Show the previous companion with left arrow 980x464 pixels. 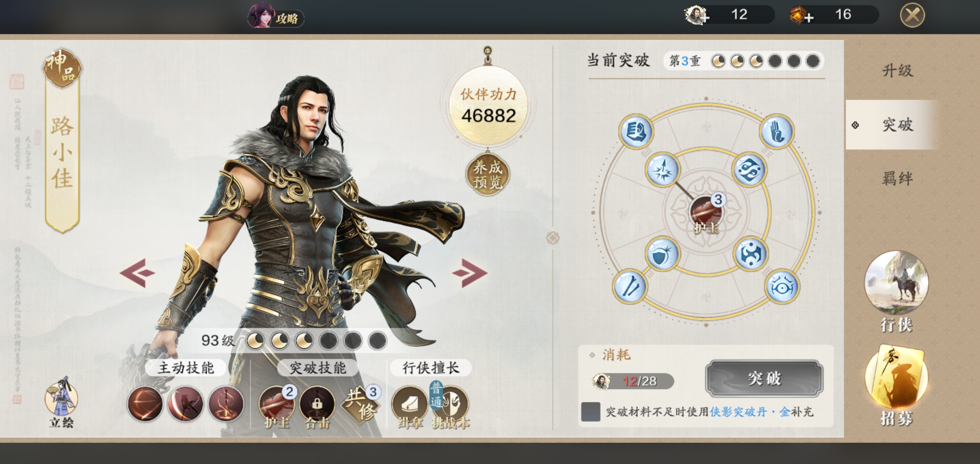138,272
